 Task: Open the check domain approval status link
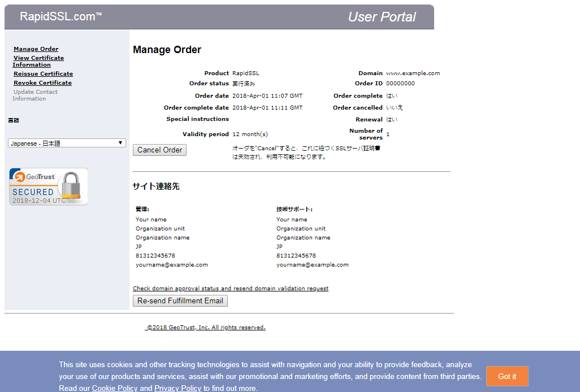point(231,288)
